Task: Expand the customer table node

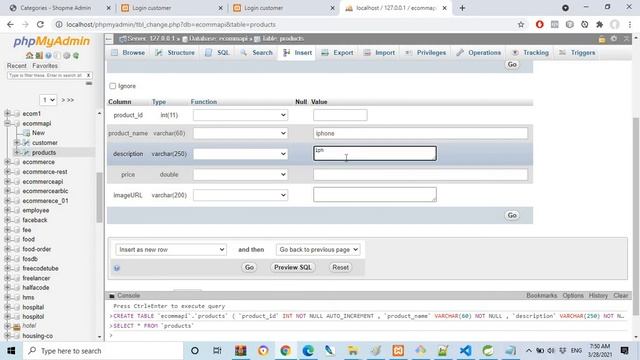Action: (17, 142)
